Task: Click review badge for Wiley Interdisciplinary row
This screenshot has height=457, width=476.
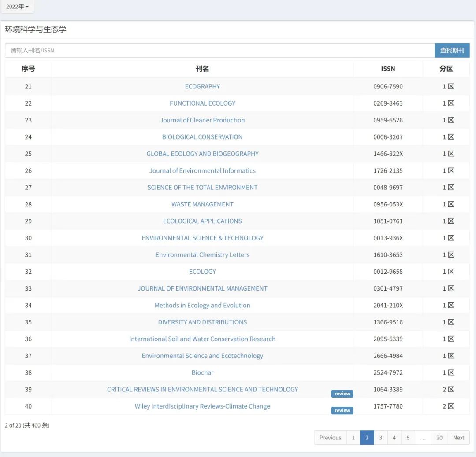Action: pyautogui.click(x=342, y=410)
